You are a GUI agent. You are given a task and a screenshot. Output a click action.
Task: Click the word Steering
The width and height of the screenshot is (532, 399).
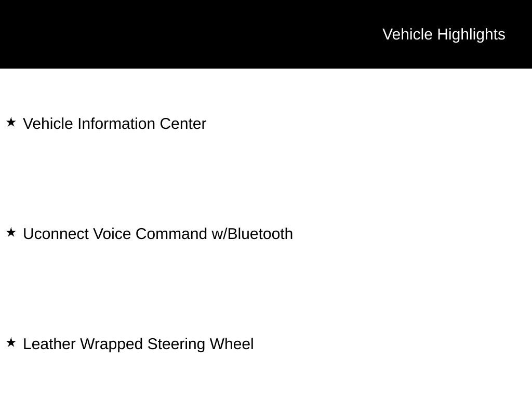click(x=176, y=344)
